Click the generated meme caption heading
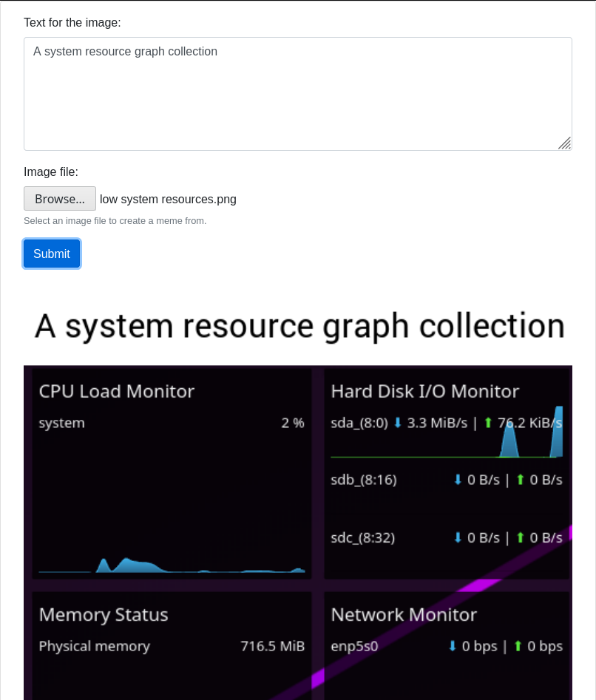This screenshot has width=596, height=700. coord(299,326)
